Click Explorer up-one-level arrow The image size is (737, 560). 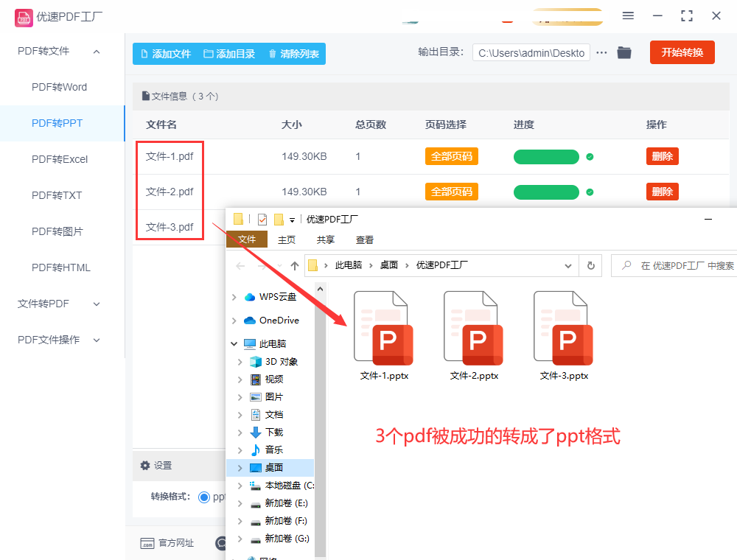pos(295,266)
